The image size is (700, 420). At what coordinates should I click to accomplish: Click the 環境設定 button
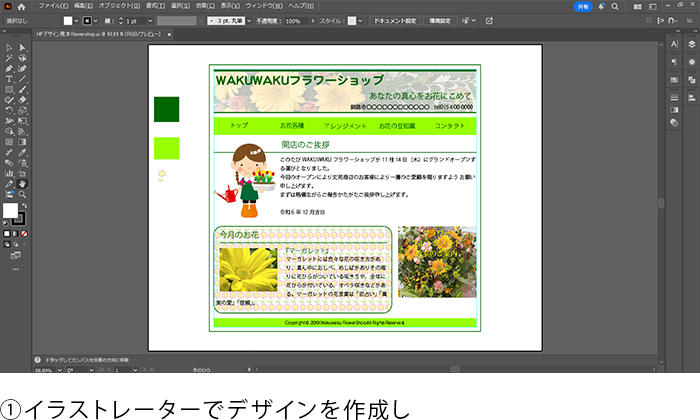(440, 21)
